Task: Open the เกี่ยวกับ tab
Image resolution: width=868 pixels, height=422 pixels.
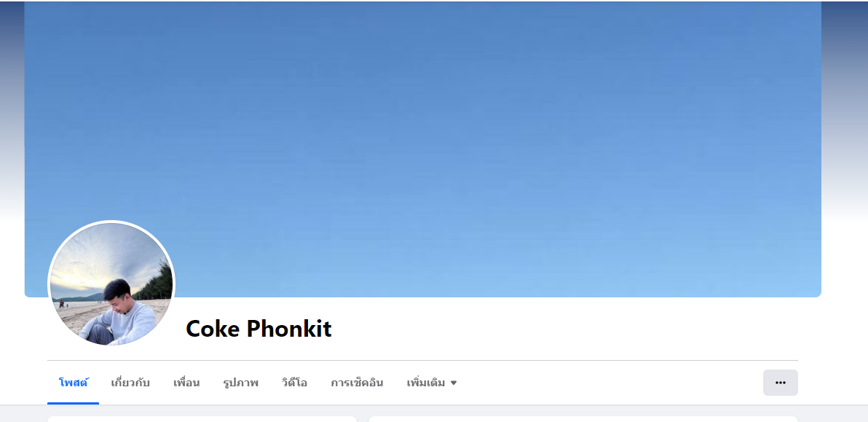Action: point(130,383)
